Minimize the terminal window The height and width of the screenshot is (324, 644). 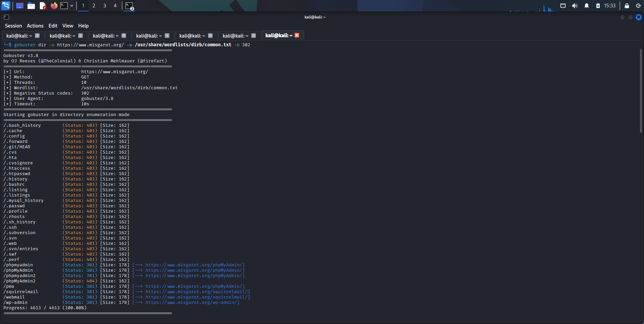click(x=623, y=17)
